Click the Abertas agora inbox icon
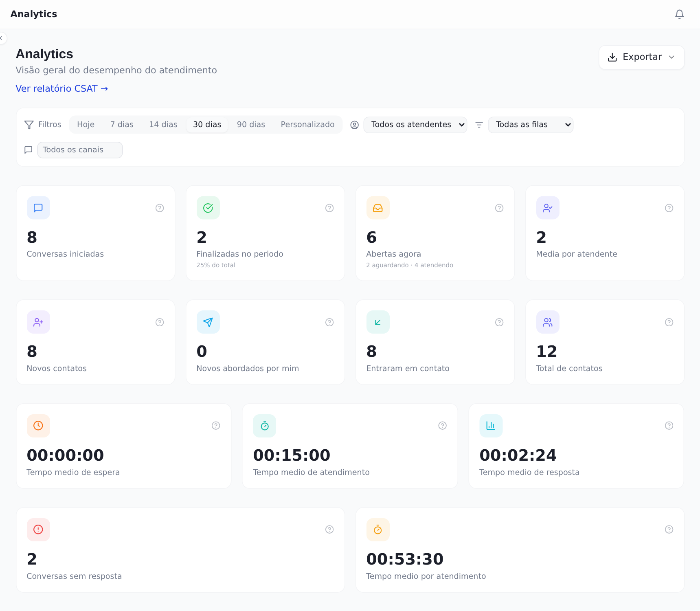Image resolution: width=700 pixels, height=611 pixels. (378, 208)
